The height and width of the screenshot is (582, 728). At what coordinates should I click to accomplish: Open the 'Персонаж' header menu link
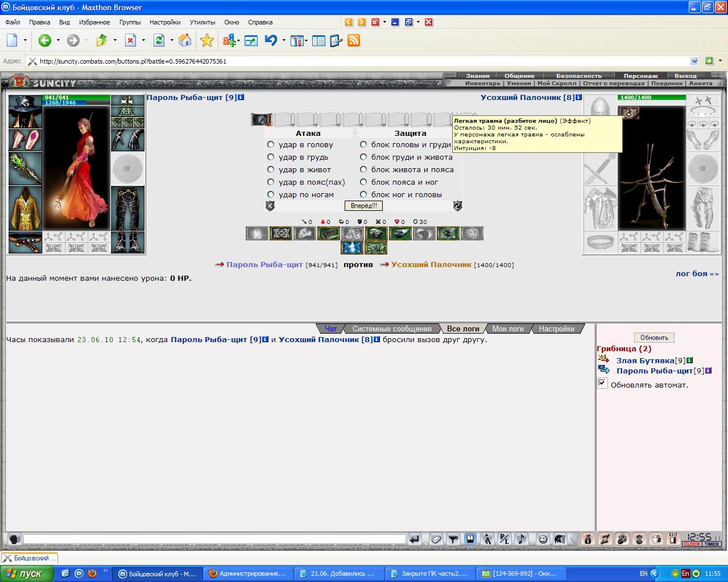(640, 76)
